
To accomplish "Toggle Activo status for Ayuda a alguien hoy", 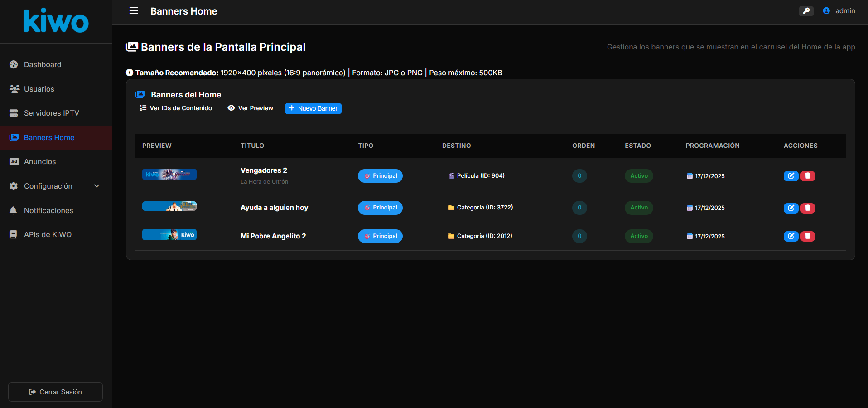I will click(639, 208).
